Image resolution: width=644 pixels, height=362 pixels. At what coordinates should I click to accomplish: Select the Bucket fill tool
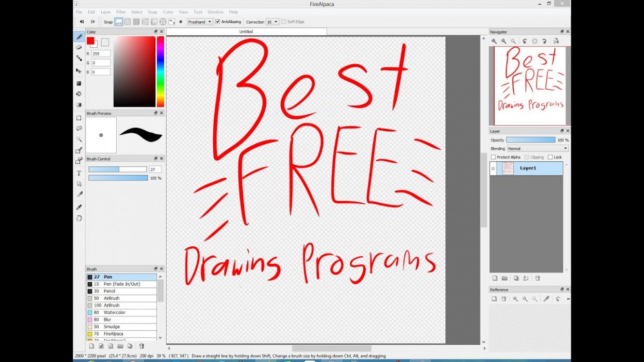[x=79, y=94]
